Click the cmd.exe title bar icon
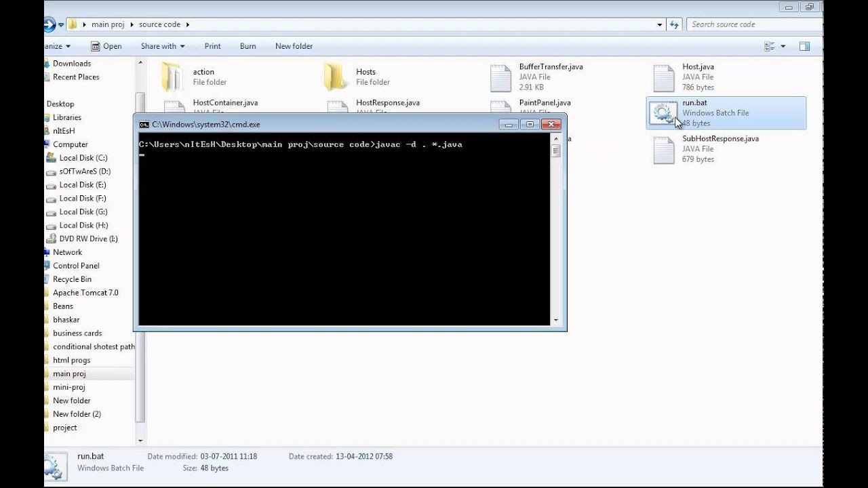 click(x=144, y=125)
